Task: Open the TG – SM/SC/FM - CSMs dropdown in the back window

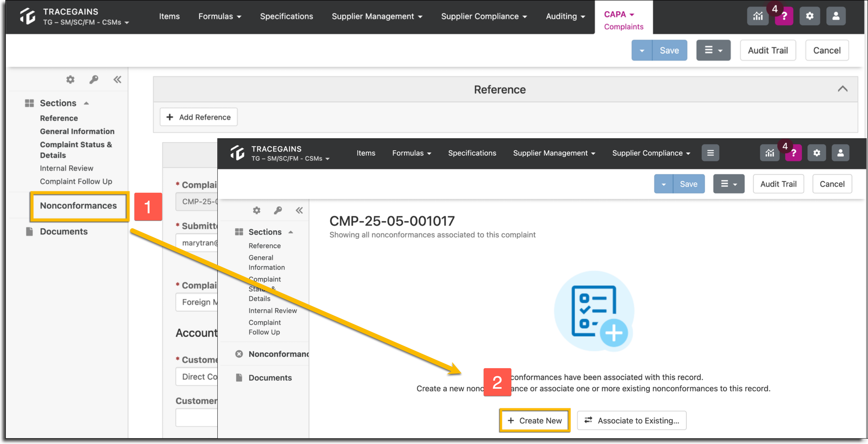Action: pyautogui.click(x=86, y=22)
